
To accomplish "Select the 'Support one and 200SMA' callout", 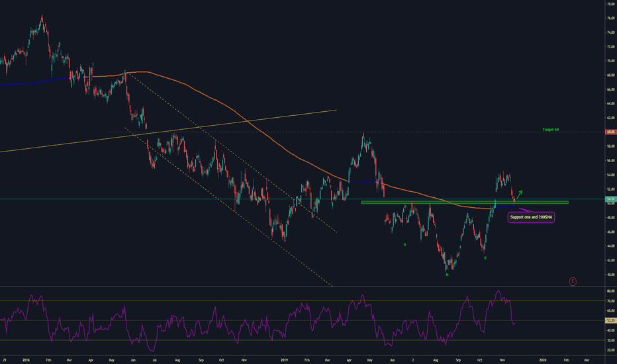I will coord(531,217).
